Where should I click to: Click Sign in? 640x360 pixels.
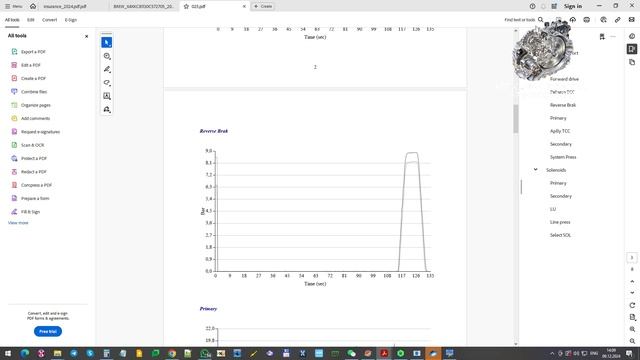[x=573, y=6]
